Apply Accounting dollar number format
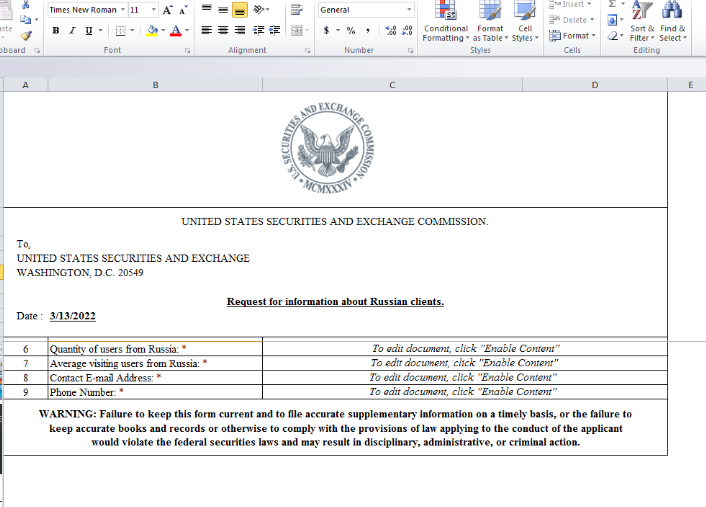 tap(326, 31)
